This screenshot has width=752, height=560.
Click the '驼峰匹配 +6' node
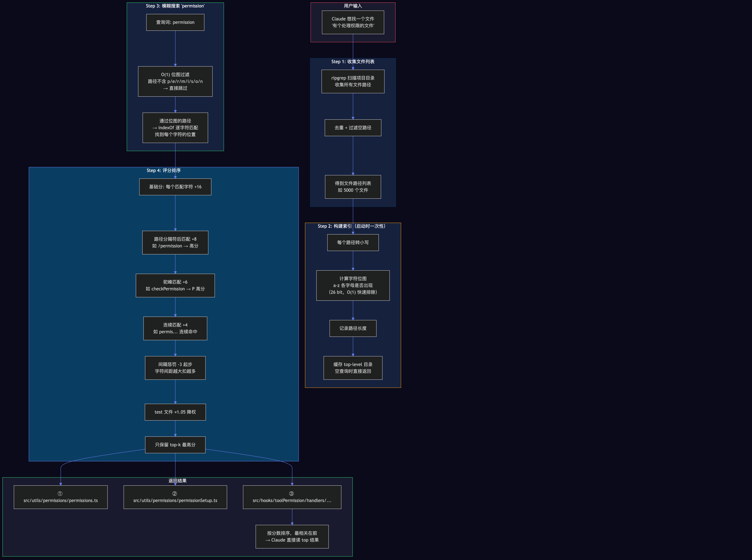(x=175, y=285)
